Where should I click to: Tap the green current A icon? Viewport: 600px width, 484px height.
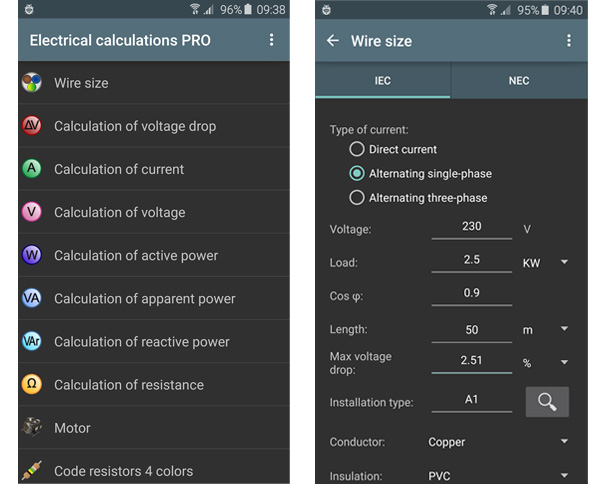tap(32, 169)
